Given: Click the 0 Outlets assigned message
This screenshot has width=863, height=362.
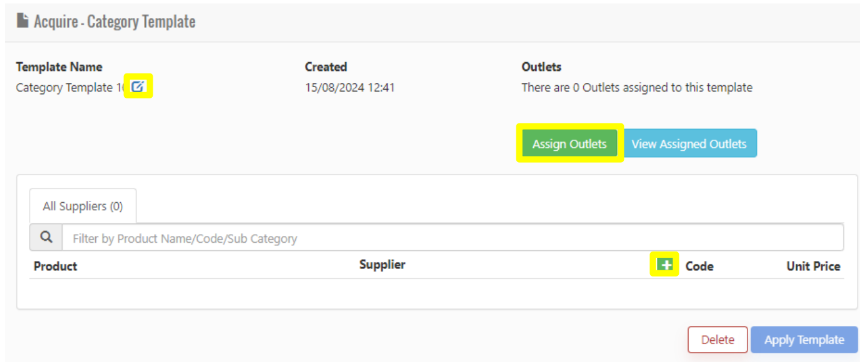Looking at the screenshot, I should pyautogui.click(x=637, y=87).
